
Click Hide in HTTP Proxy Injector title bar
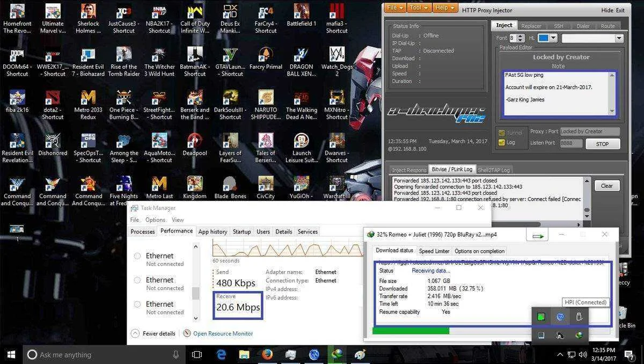tap(607, 10)
